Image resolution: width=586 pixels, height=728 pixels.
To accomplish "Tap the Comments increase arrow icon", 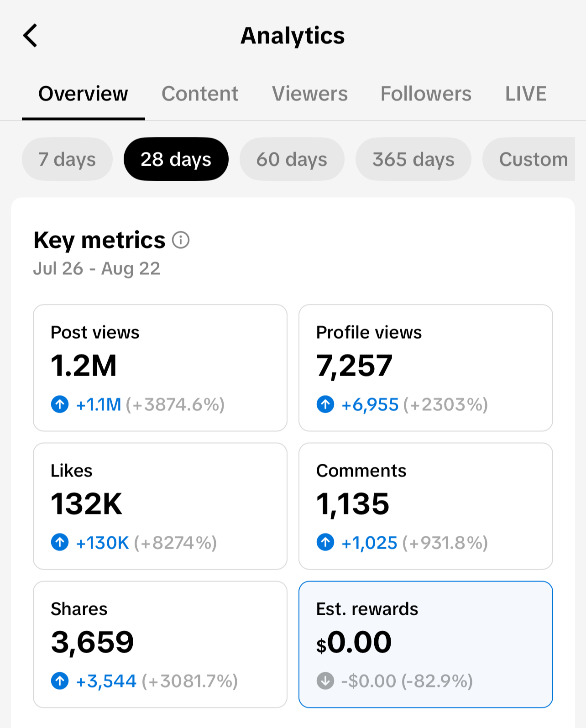I will [325, 542].
